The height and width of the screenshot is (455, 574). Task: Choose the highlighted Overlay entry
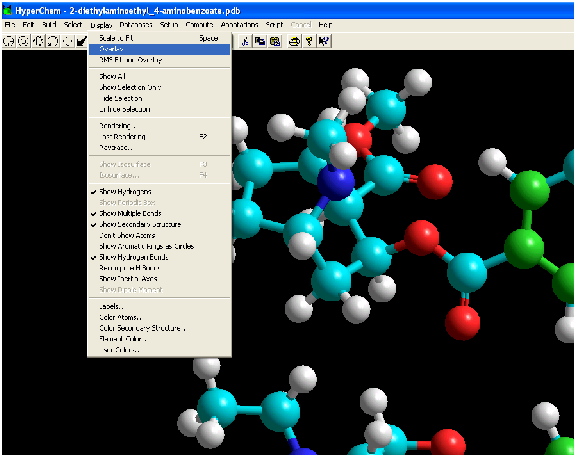click(159, 49)
